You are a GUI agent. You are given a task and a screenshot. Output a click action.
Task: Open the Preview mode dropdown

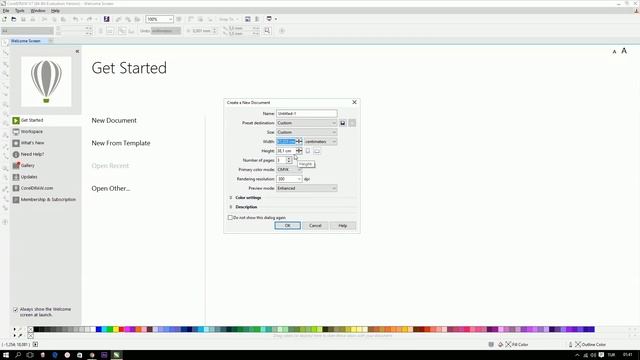[307, 188]
